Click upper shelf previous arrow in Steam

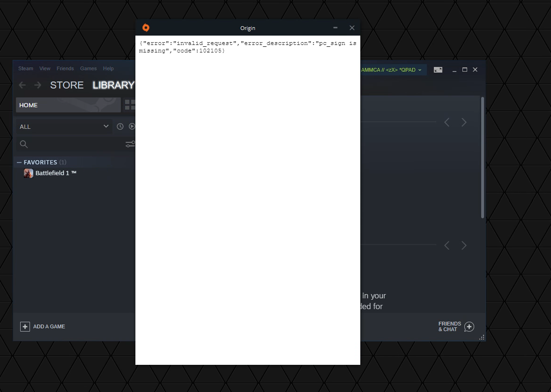tap(447, 122)
